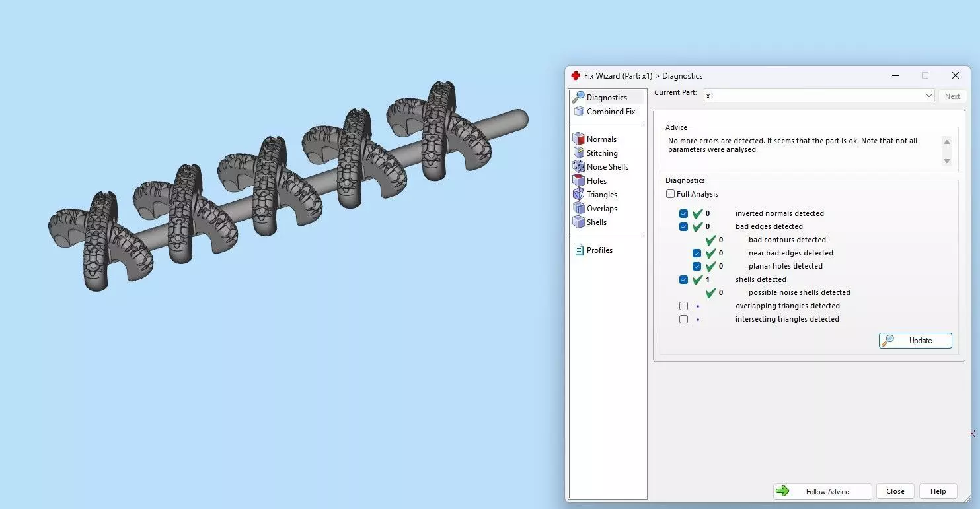The height and width of the screenshot is (509, 980).
Task: Enable overlapping triangles detected checkbox
Action: click(x=683, y=306)
